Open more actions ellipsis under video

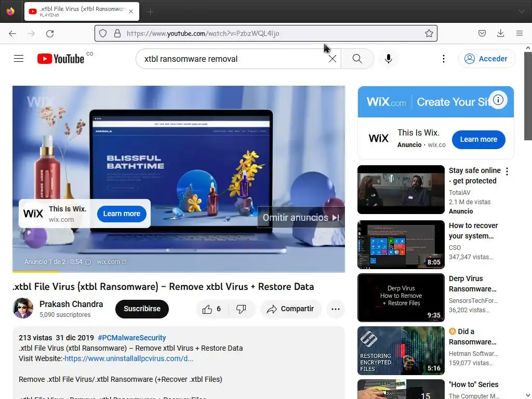[x=336, y=309]
